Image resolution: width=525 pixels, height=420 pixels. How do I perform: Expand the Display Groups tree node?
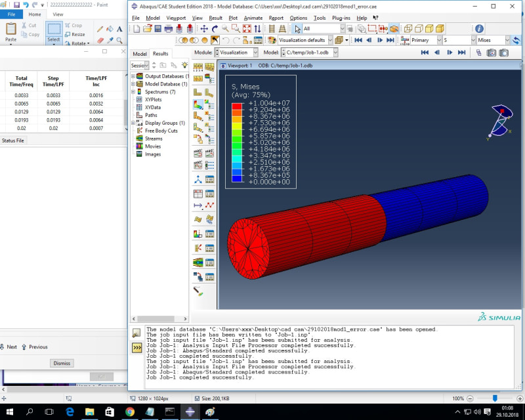[133, 123]
